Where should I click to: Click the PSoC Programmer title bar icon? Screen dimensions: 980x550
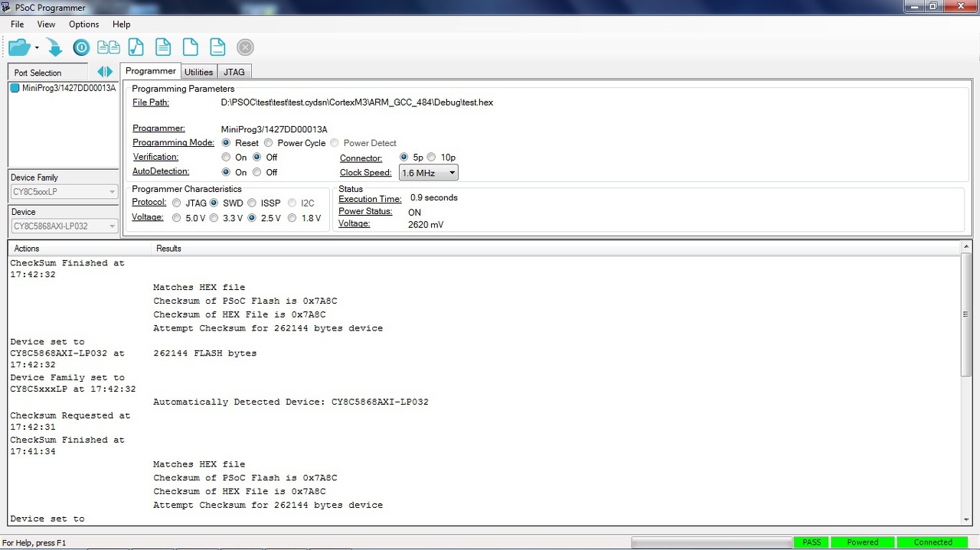coord(7,8)
